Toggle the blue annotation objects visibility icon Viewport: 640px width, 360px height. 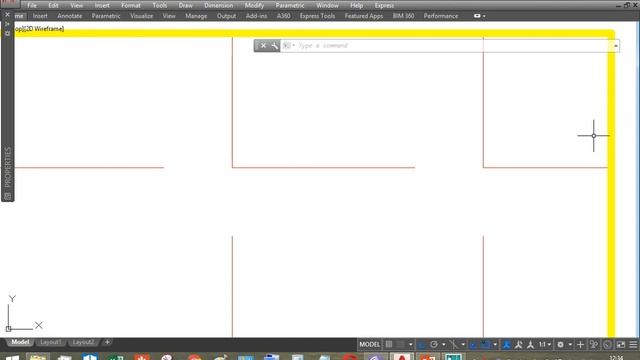[507, 344]
